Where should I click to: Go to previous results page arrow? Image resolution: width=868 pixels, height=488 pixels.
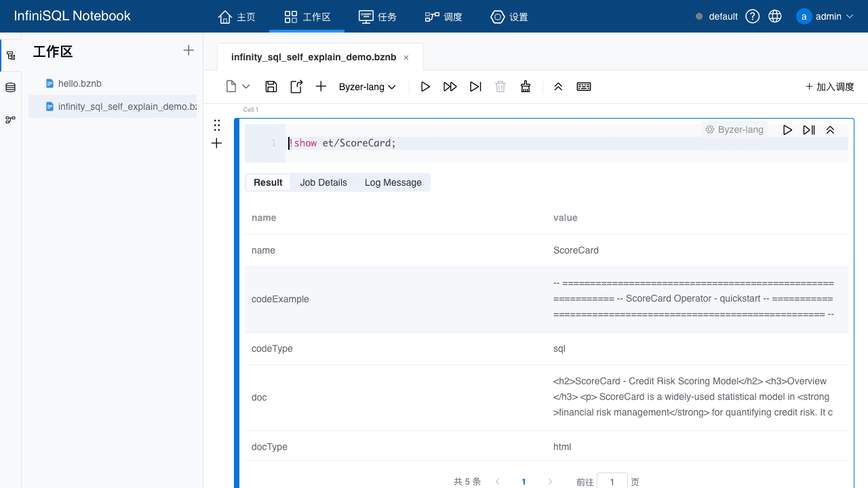[x=498, y=482]
